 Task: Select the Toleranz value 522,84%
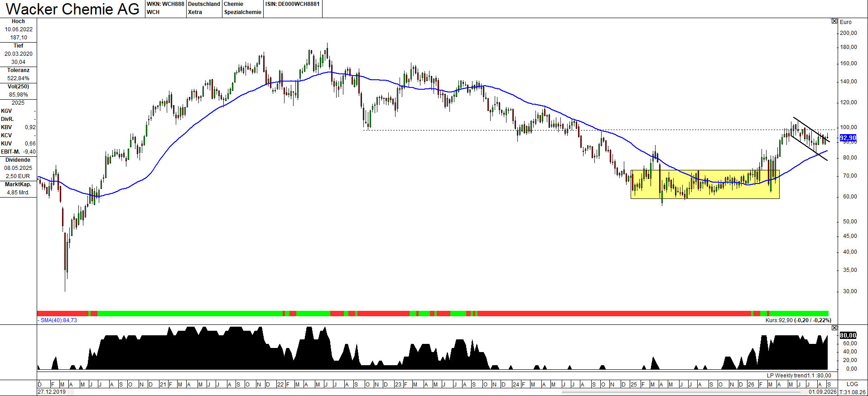click(x=19, y=78)
